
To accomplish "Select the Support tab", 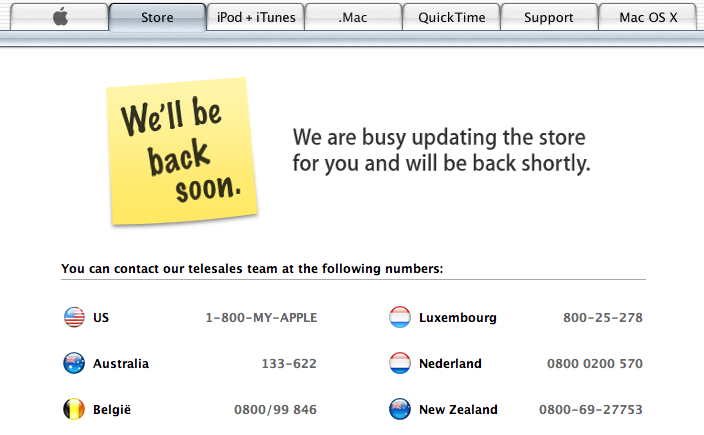I will click(x=549, y=17).
